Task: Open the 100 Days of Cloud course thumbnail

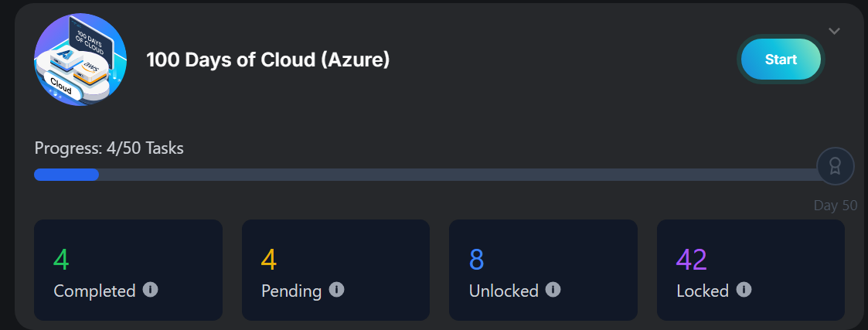Action: pyautogui.click(x=80, y=60)
